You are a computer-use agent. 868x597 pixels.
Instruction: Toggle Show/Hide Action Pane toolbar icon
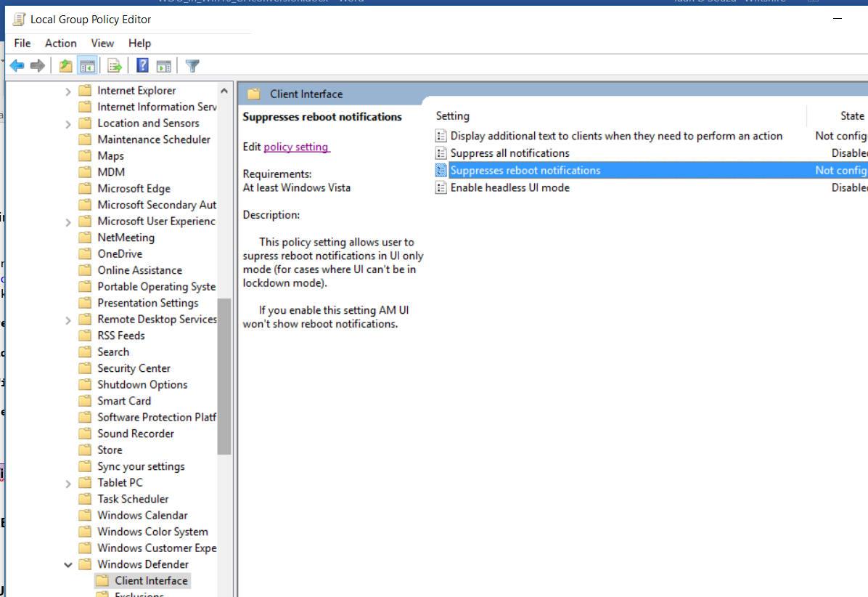pos(163,66)
